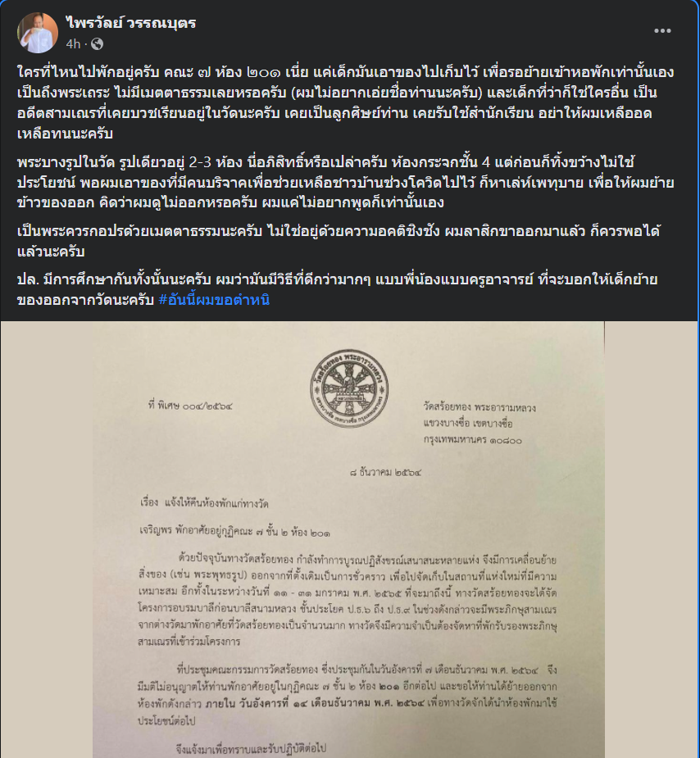Screen dimensions: 700x758
Task: Click letter reference number ที่ พิเศษ ๐๐๔/๒๕๖๔
Action: point(190,406)
